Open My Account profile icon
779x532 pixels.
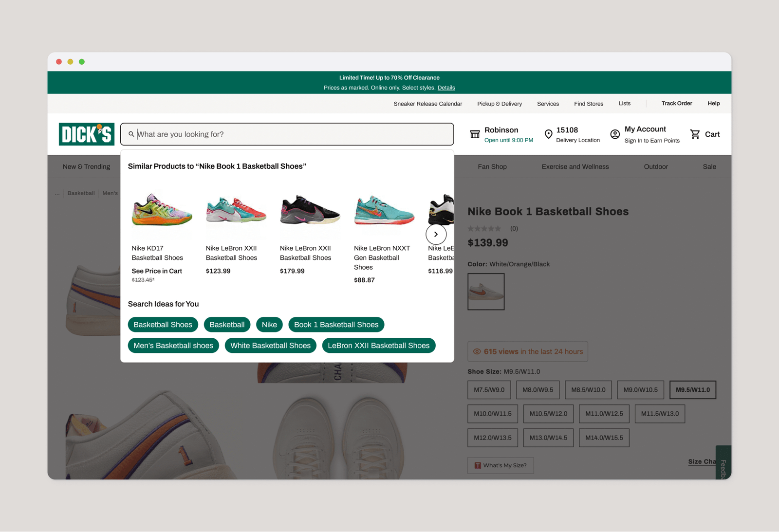point(615,134)
